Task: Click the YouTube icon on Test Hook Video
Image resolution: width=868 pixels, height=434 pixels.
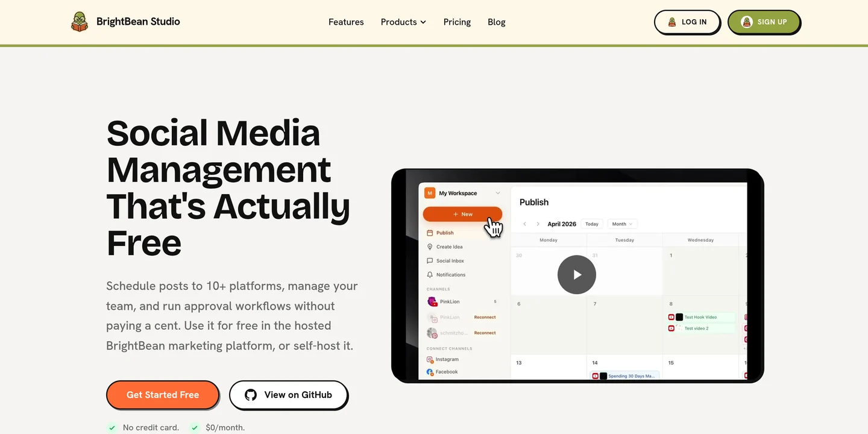Action: pyautogui.click(x=671, y=317)
